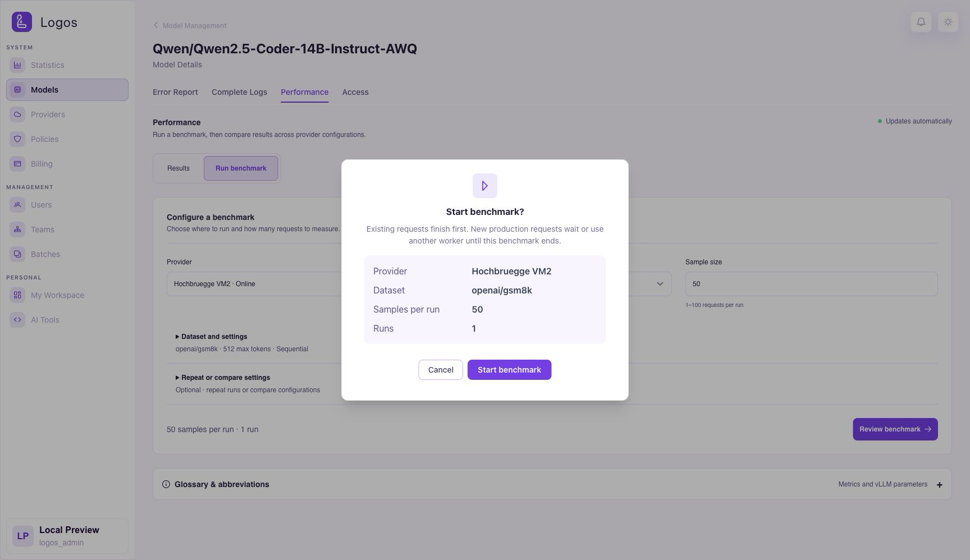
Task: Toggle light/dark theme sun icon
Action: pyautogui.click(x=948, y=22)
